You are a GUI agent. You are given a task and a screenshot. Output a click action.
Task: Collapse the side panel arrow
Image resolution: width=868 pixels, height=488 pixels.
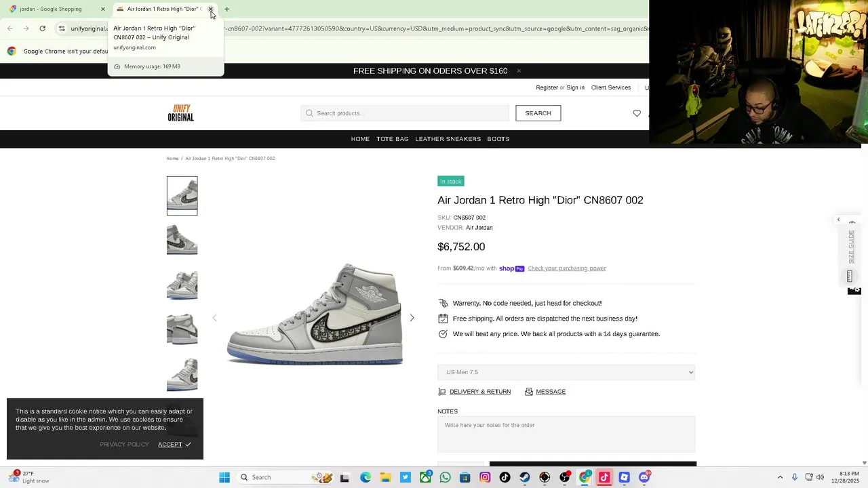coord(838,220)
